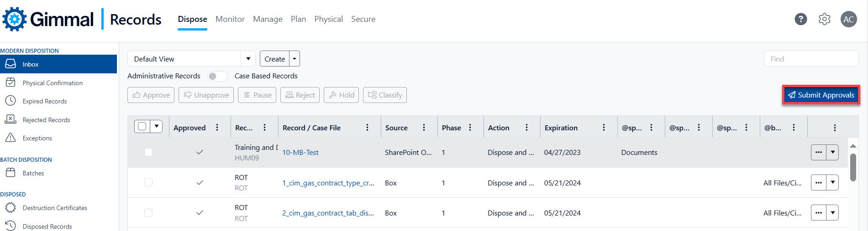Switch to the Monitor tab

[230, 19]
